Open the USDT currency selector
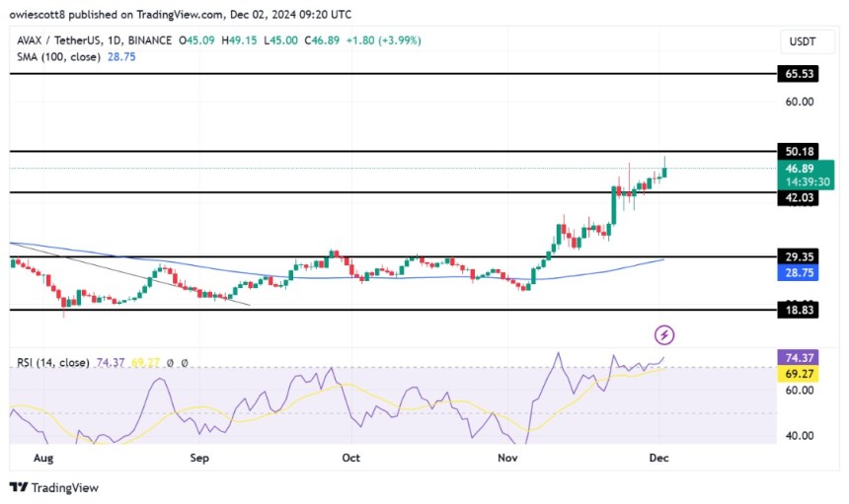Image resolution: width=849 pixels, height=504 pixels. click(x=802, y=41)
